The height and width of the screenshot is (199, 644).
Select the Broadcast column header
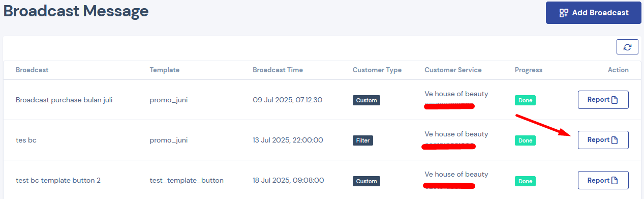[x=32, y=70]
